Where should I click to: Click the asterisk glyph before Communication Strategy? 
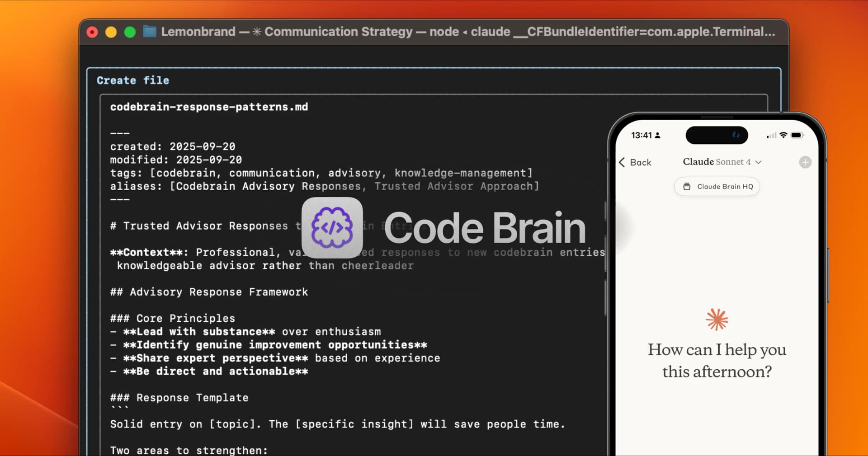[x=256, y=32]
